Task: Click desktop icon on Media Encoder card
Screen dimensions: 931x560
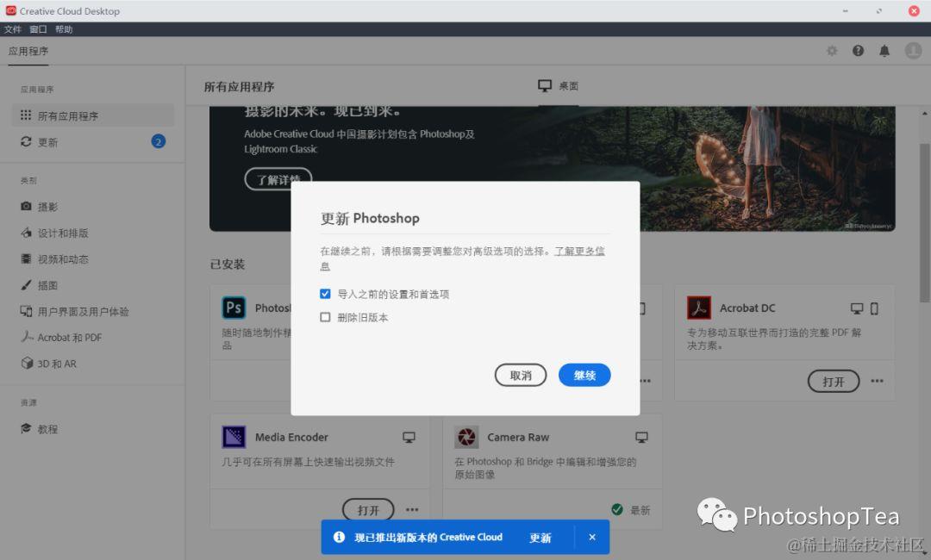Action: [x=409, y=437]
